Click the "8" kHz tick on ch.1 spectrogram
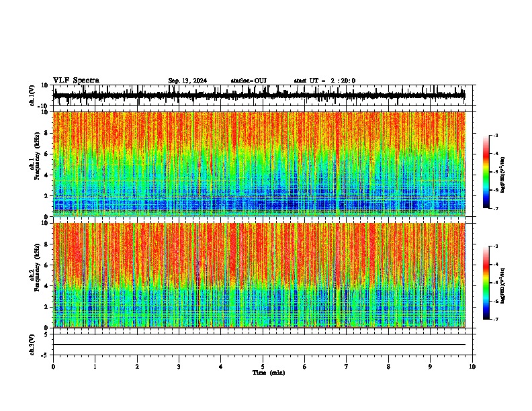The width and height of the screenshot is (532, 411). coord(46,133)
